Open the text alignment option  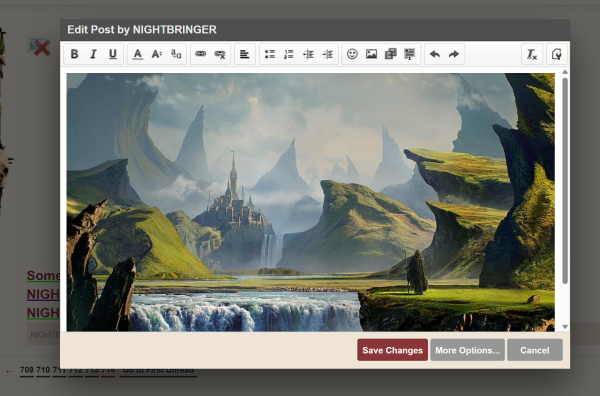[x=245, y=54]
